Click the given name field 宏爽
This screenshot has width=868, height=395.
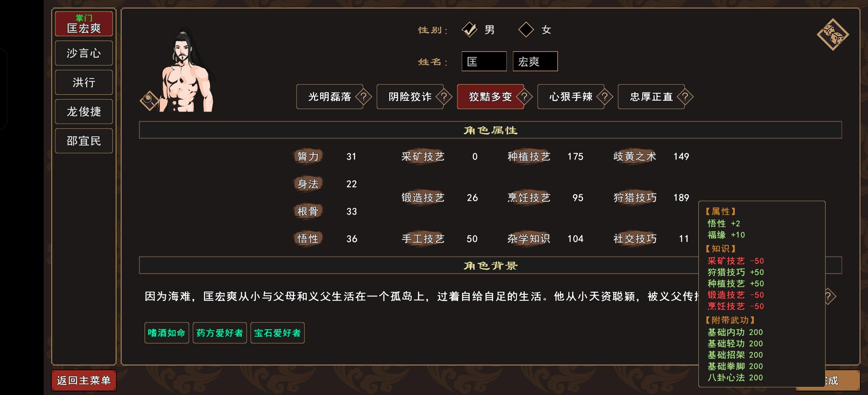[535, 61]
